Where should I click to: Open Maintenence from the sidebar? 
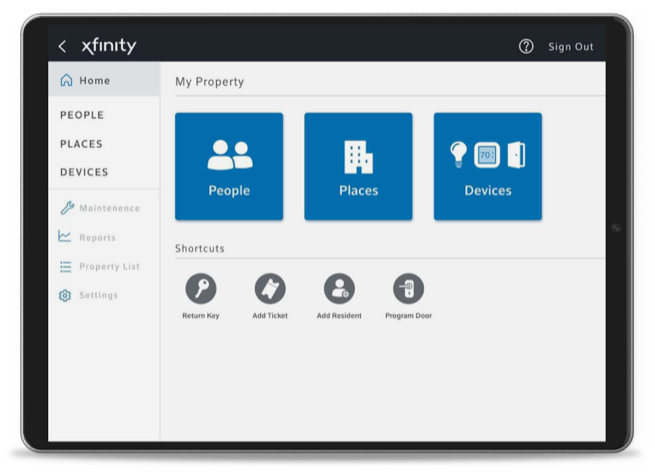pyautogui.click(x=109, y=208)
